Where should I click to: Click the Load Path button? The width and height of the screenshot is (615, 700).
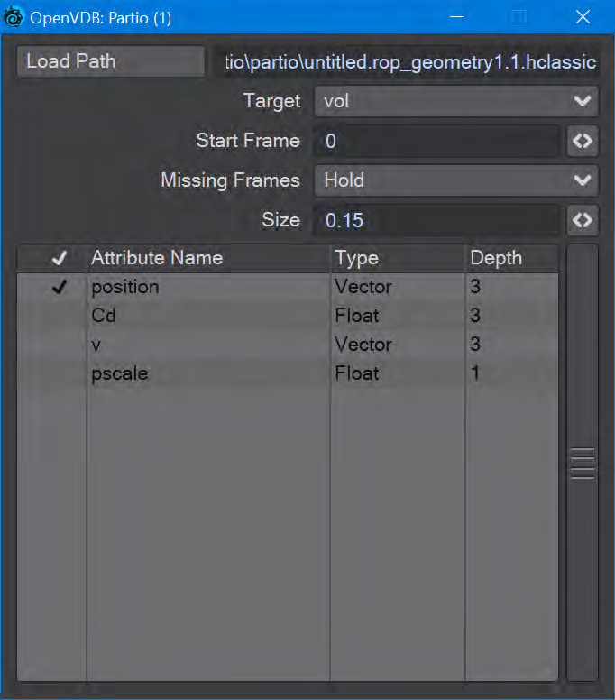[111, 61]
